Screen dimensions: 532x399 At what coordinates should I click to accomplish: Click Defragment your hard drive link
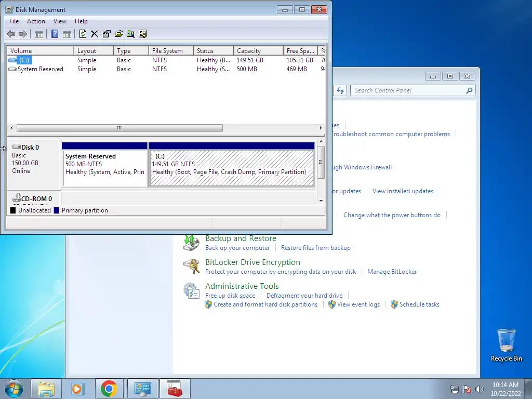coord(304,296)
